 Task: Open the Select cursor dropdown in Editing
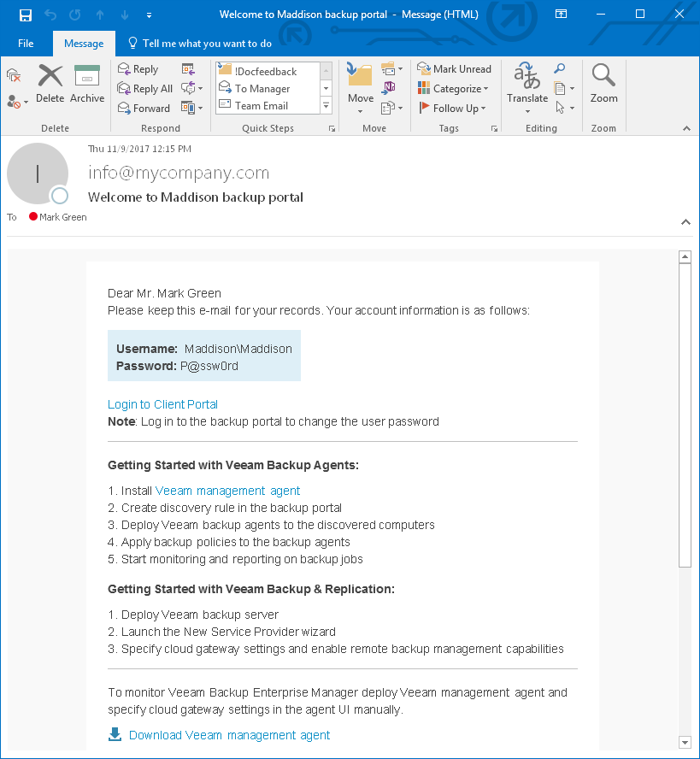point(564,108)
